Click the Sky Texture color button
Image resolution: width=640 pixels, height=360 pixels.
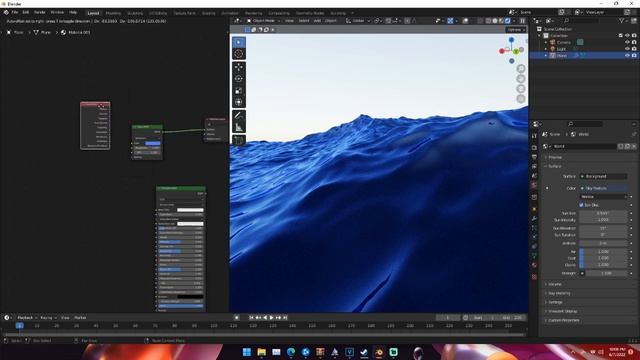603,188
